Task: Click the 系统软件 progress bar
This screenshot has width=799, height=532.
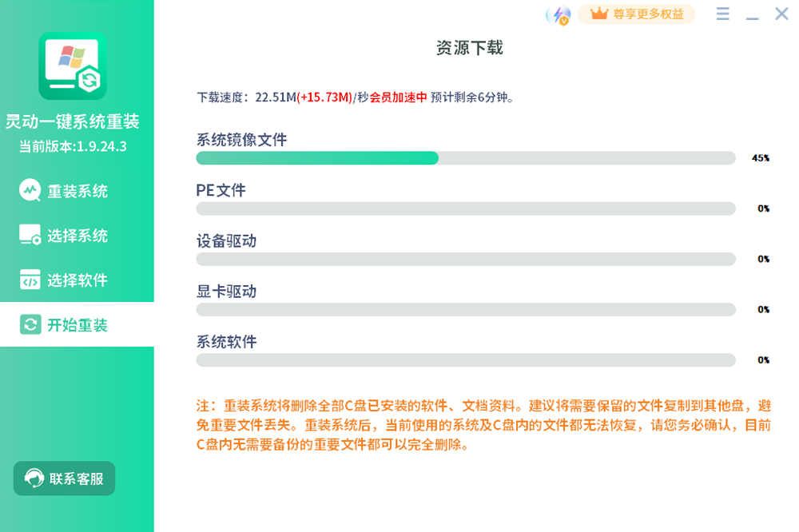Action: pyautogui.click(x=466, y=360)
